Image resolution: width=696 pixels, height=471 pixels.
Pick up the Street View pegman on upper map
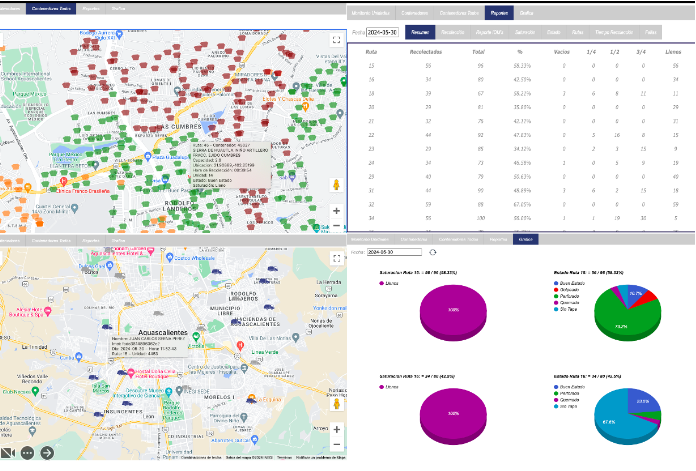click(x=336, y=185)
